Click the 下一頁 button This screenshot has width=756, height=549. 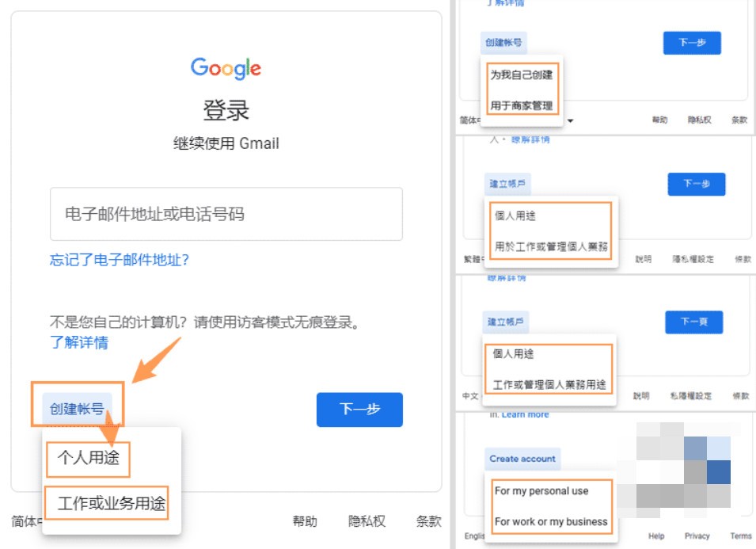click(693, 322)
